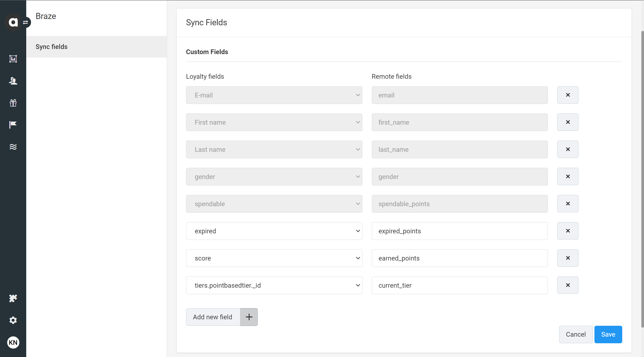Click Sync fields menu item in sidebar
This screenshot has width=644, height=357.
[51, 46]
